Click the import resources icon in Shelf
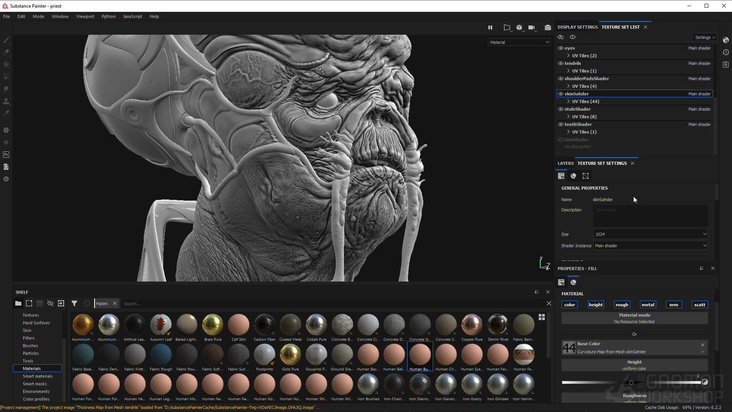The width and height of the screenshot is (732, 412). coord(61,303)
